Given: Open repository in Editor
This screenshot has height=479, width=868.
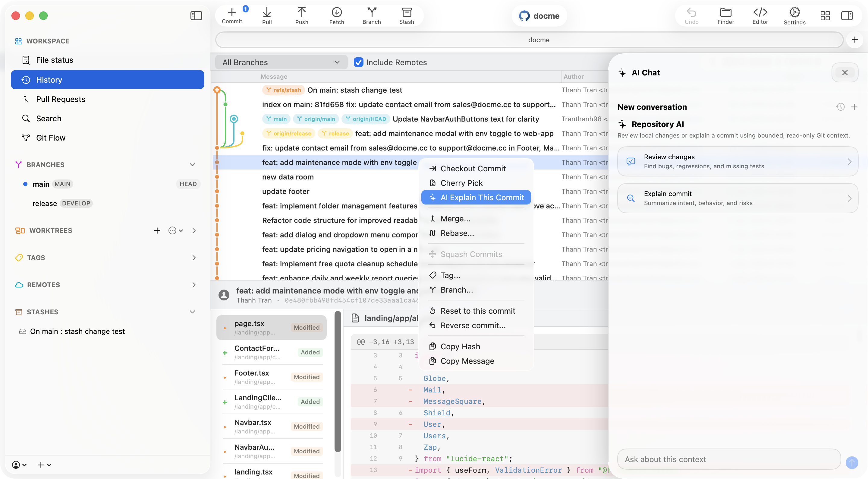Looking at the screenshot, I should [760, 15].
